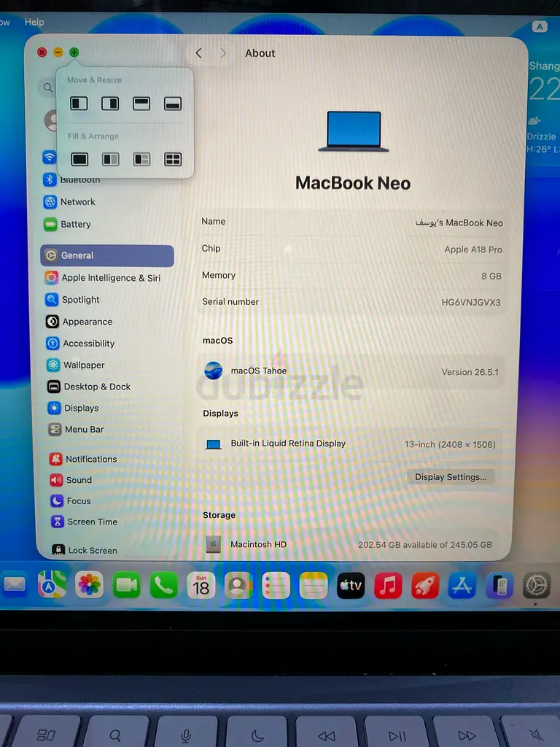
Task: Open App Store from the Dock
Action: (x=462, y=586)
